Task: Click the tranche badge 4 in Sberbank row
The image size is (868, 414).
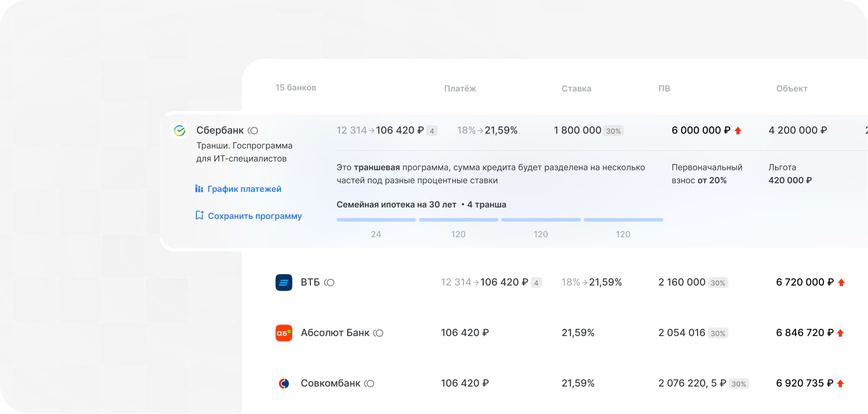Action: tap(432, 131)
